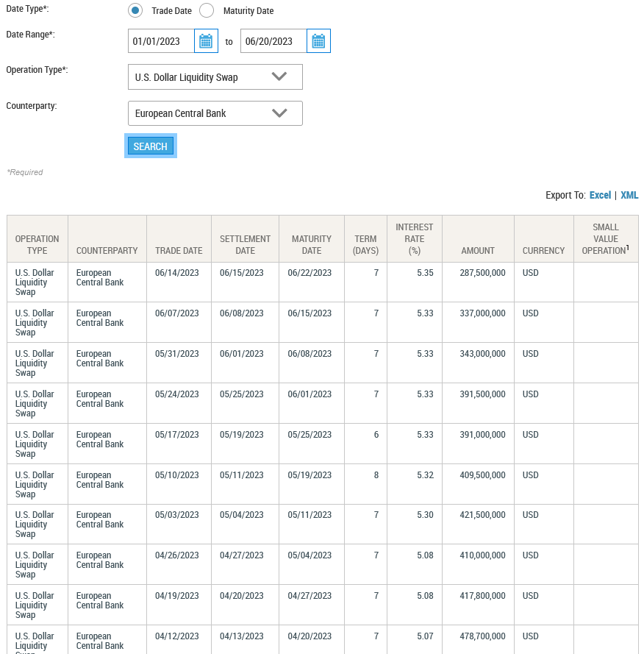Viewport: 644px width, 654px height.
Task: Select trade date 04/12/2023 cell
Action: [179, 640]
